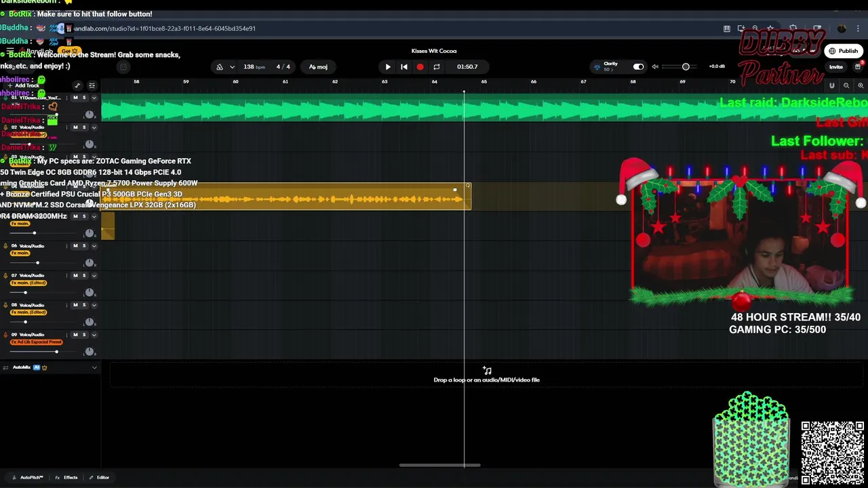
Task: Expand the AutoMix panel chevron
Action: coord(94,367)
